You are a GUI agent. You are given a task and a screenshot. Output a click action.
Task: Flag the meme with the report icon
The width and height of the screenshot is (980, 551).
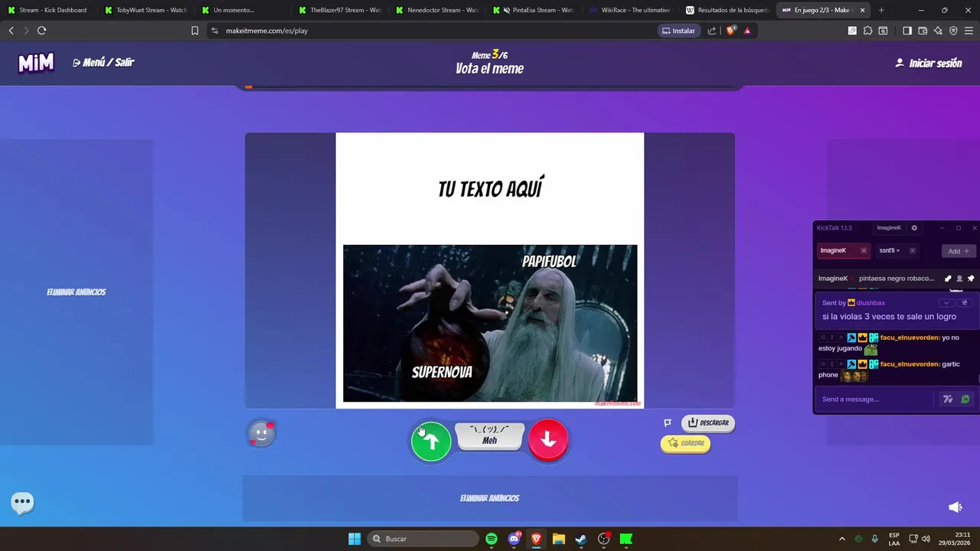pos(668,422)
